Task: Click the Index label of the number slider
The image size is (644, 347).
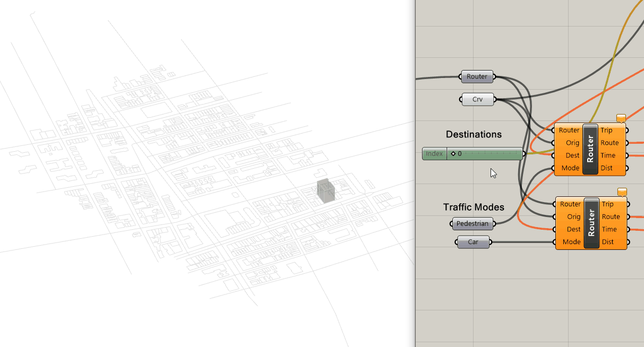Action: tap(434, 154)
